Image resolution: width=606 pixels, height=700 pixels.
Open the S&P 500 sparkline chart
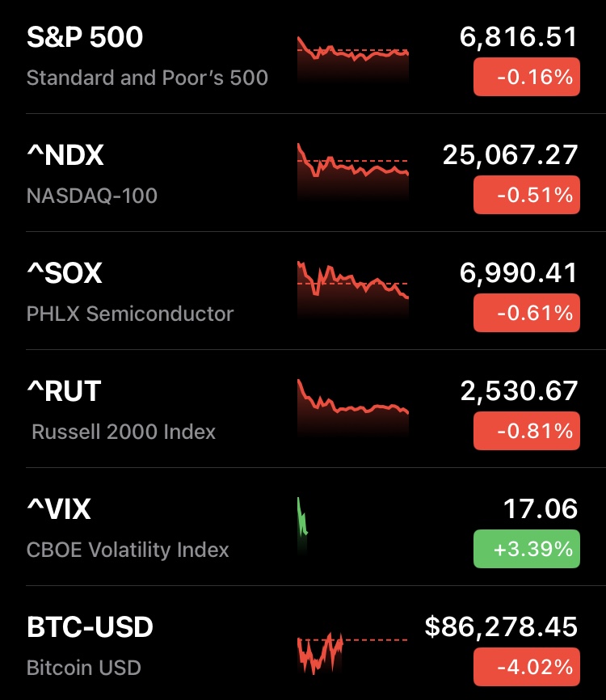click(x=353, y=59)
